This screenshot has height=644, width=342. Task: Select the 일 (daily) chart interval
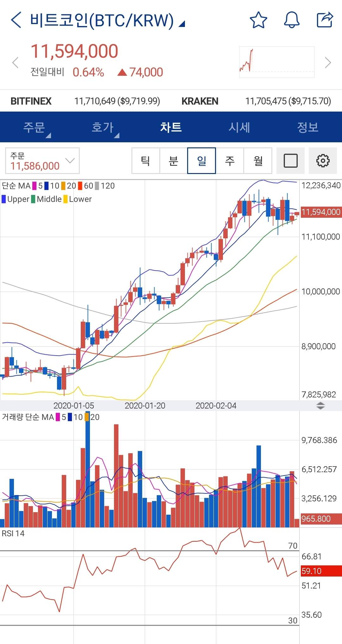pos(201,161)
